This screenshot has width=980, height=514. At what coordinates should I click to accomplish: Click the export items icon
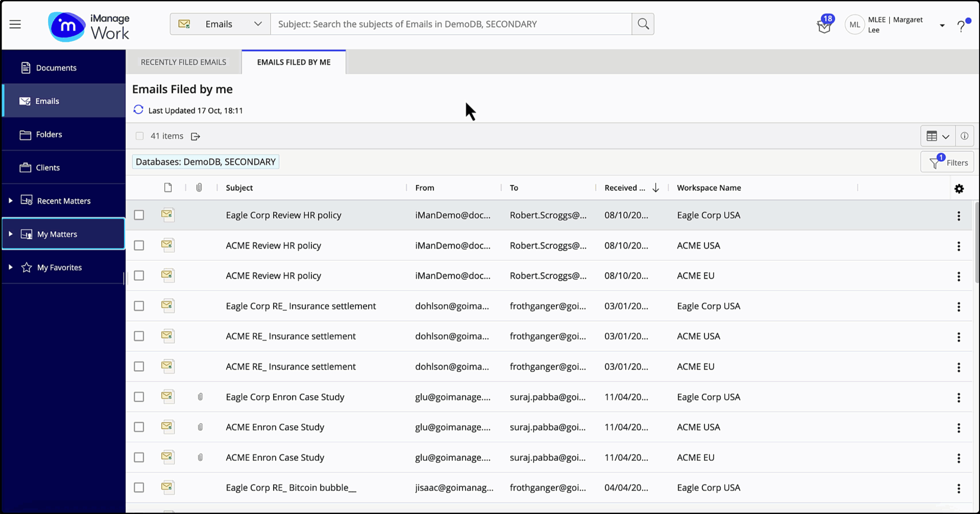[x=195, y=136]
